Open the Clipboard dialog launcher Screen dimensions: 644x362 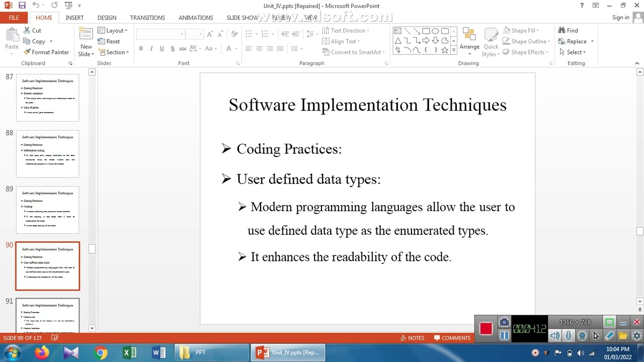click(x=70, y=63)
